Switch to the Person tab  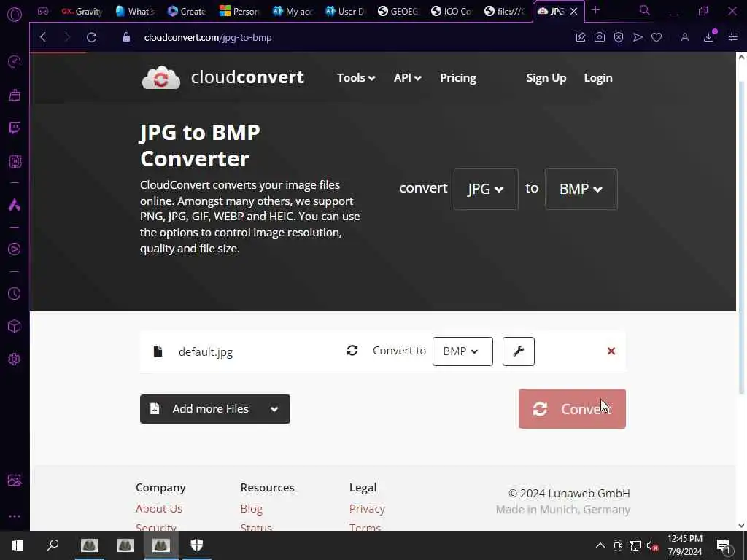tap(240, 12)
